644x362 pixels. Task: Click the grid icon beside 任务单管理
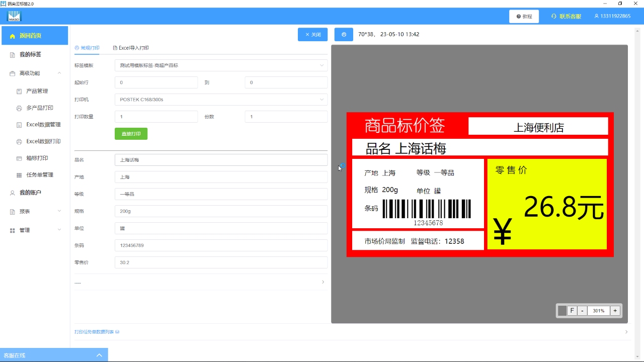pos(19,175)
